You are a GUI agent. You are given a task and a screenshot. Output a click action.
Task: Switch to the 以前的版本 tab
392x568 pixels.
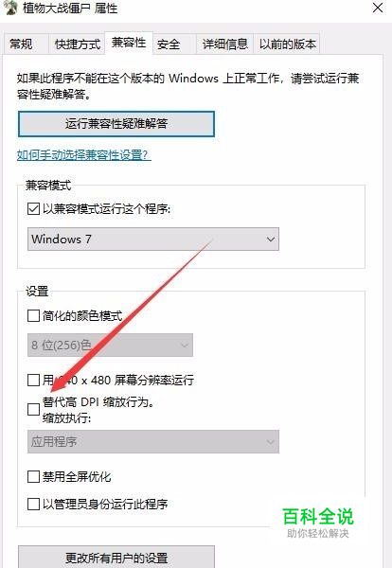tap(287, 44)
